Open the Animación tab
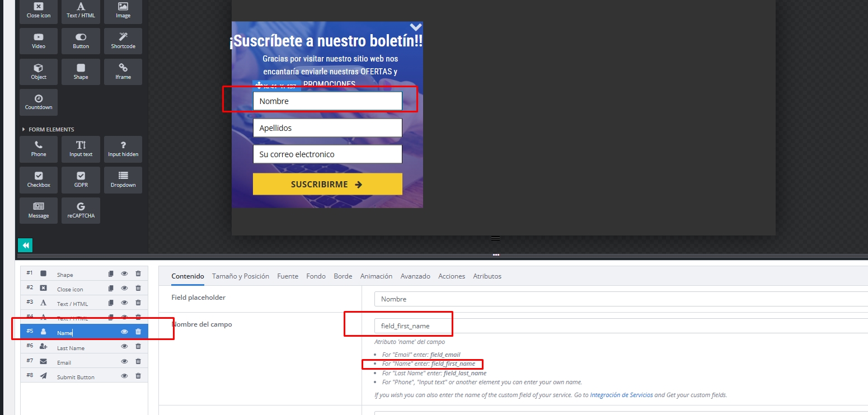The image size is (868, 415). point(376,276)
